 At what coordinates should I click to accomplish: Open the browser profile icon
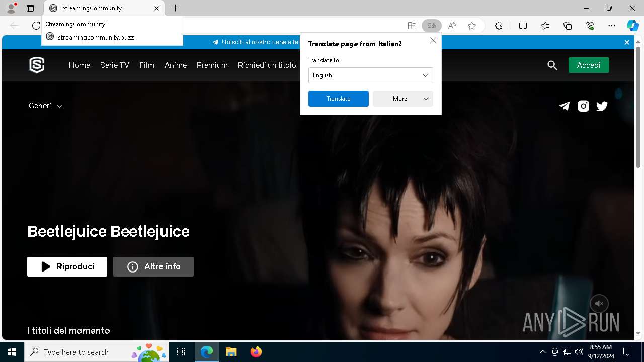[11, 8]
